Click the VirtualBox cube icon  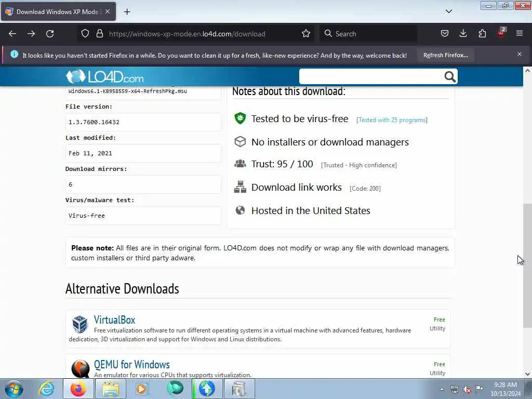pyautogui.click(x=80, y=324)
